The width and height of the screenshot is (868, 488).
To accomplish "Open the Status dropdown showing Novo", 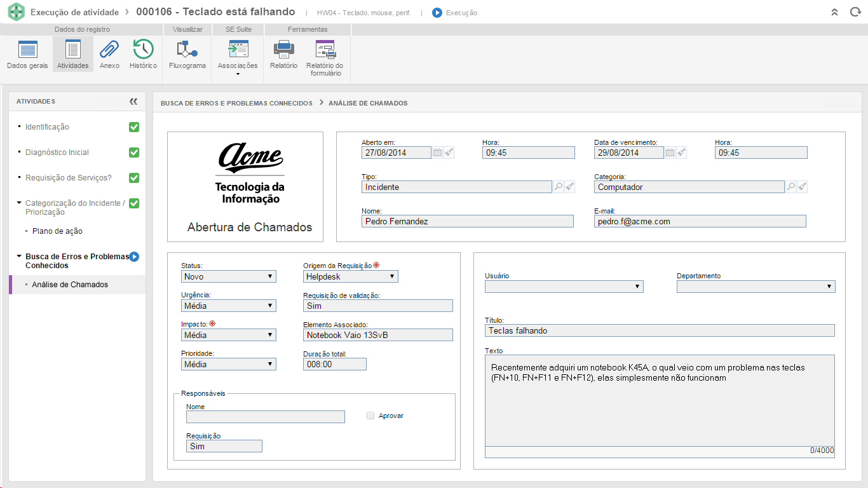I will (x=229, y=276).
